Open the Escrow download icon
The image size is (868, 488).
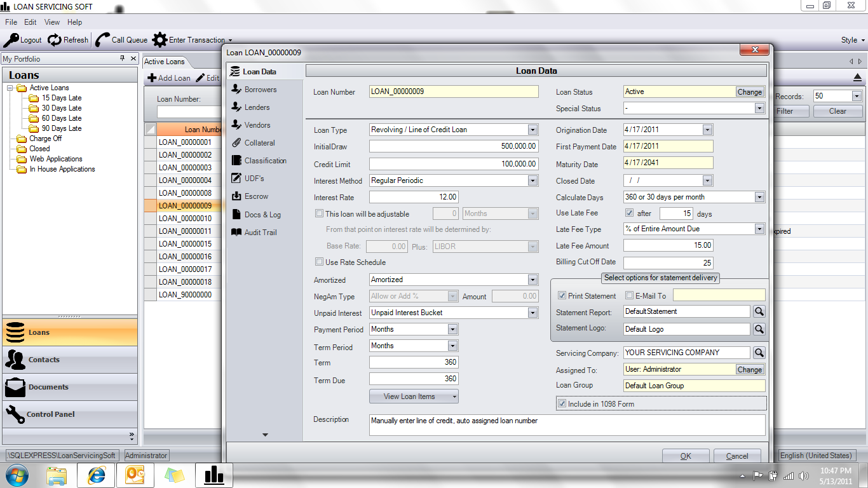tap(236, 196)
